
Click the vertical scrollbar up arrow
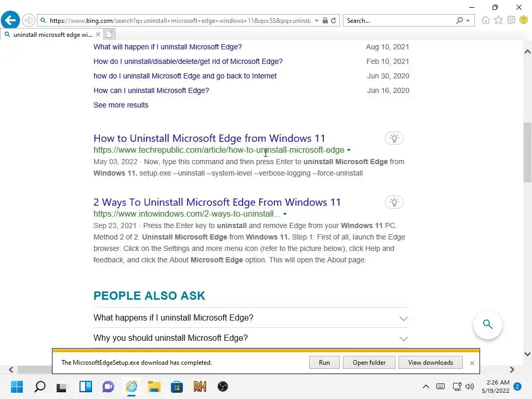point(527,51)
